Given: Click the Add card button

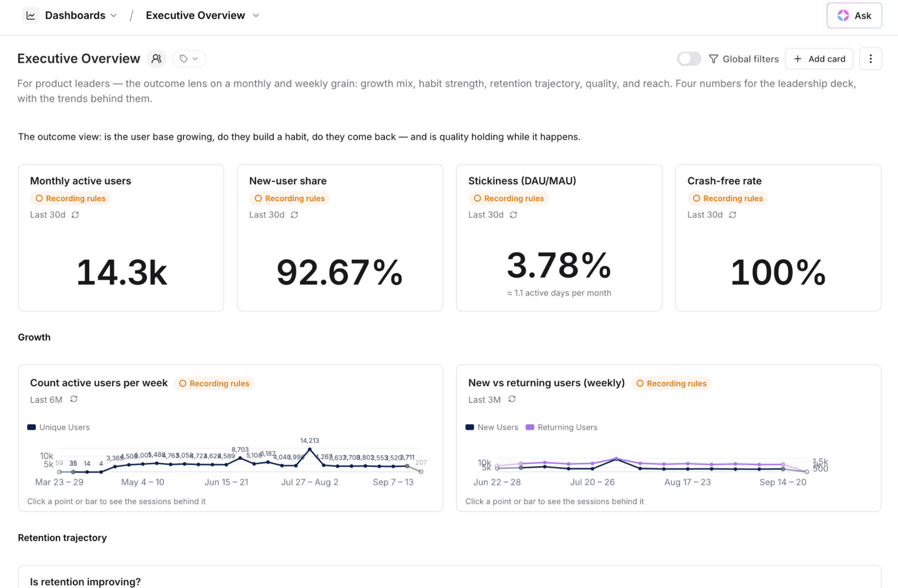Looking at the screenshot, I should point(819,59).
